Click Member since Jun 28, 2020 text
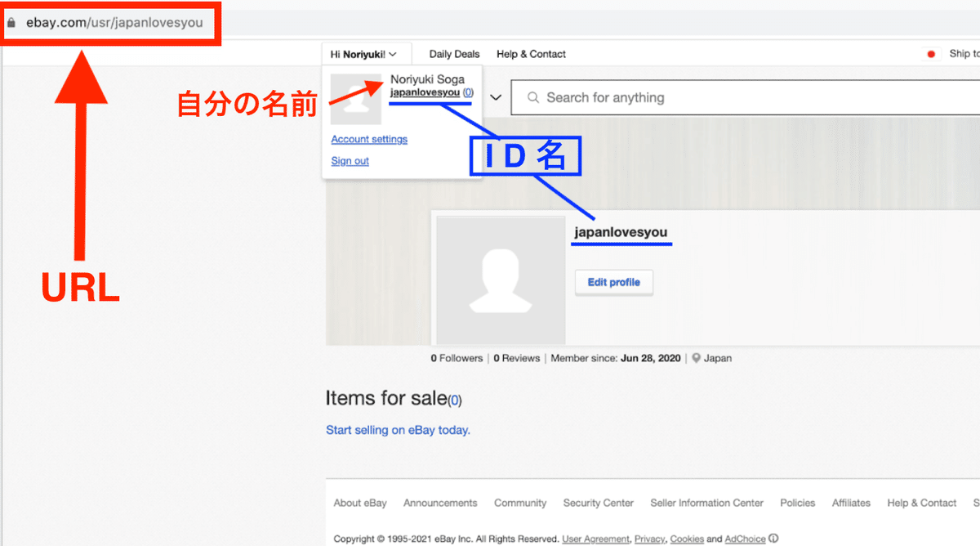The width and height of the screenshot is (980, 546). [x=617, y=358]
